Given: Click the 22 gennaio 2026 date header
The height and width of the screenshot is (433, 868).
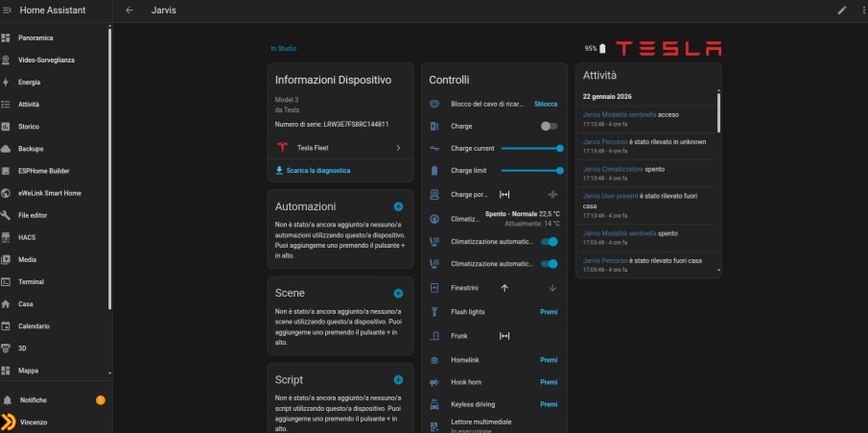Looking at the screenshot, I should pos(607,96).
